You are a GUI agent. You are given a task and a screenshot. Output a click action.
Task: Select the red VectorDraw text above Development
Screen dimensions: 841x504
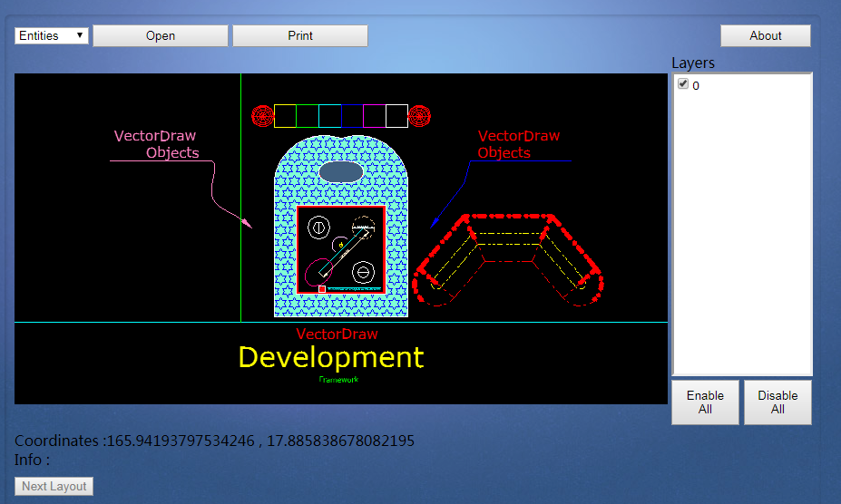(x=337, y=334)
